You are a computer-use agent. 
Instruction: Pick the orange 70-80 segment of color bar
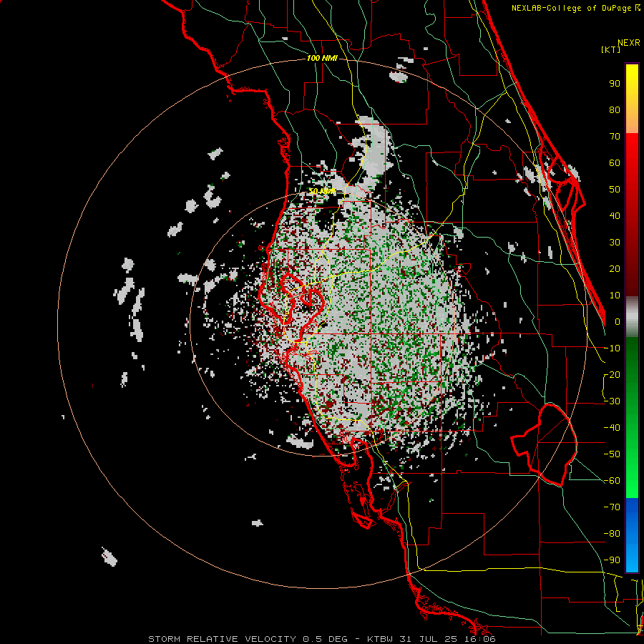632,122
